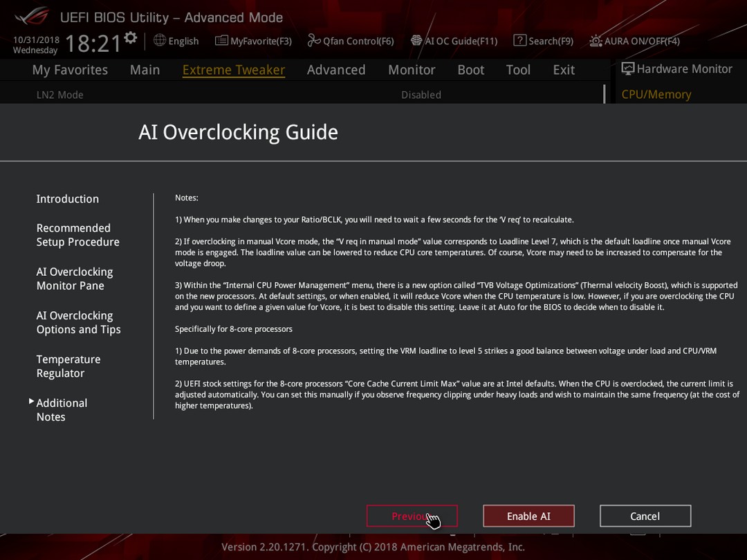Click the 18:21 clock display

[x=93, y=44]
